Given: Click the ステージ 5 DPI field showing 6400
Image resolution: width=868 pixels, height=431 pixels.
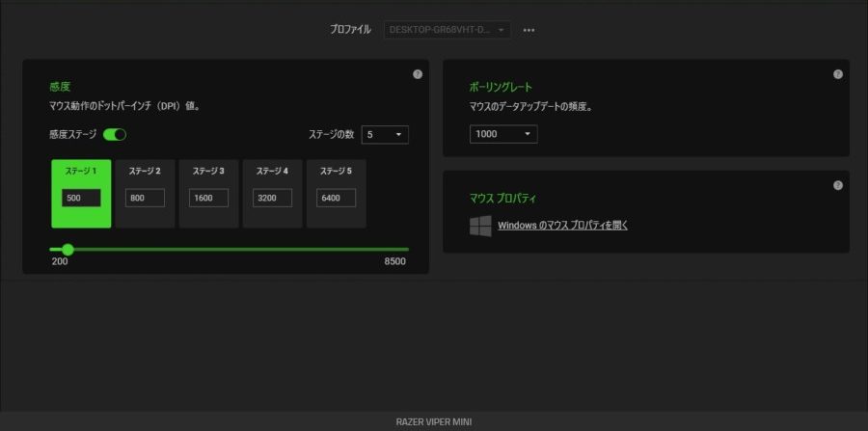Looking at the screenshot, I should (x=336, y=198).
